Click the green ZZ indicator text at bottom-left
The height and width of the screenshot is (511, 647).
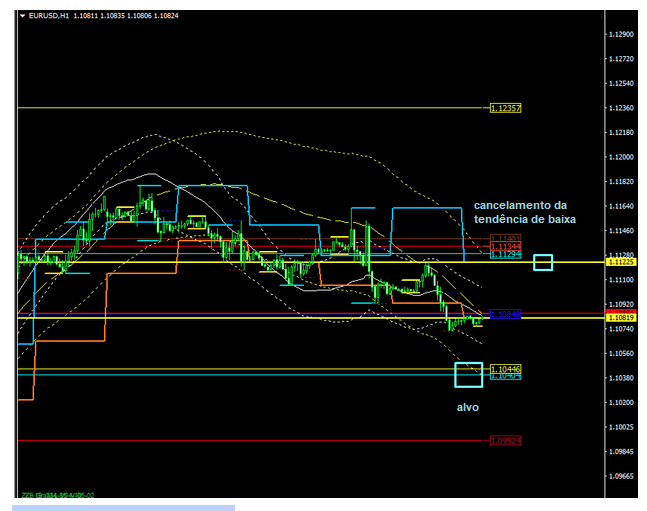click(x=58, y=495)
